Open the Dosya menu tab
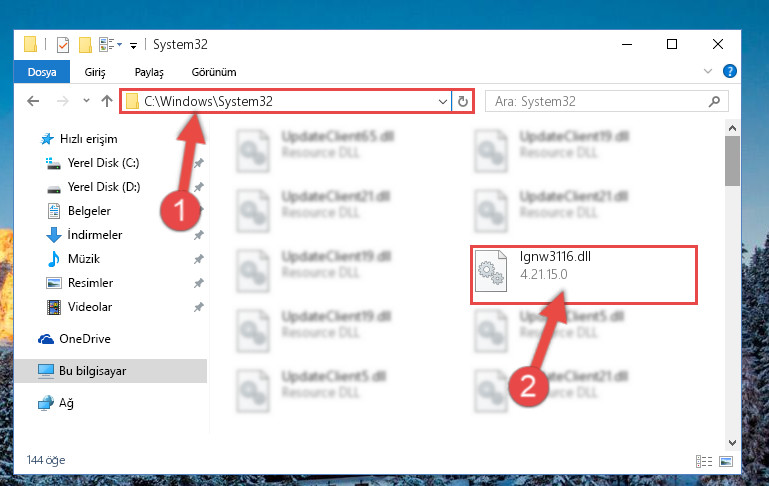The image size is (769, 486). (42, 72)
